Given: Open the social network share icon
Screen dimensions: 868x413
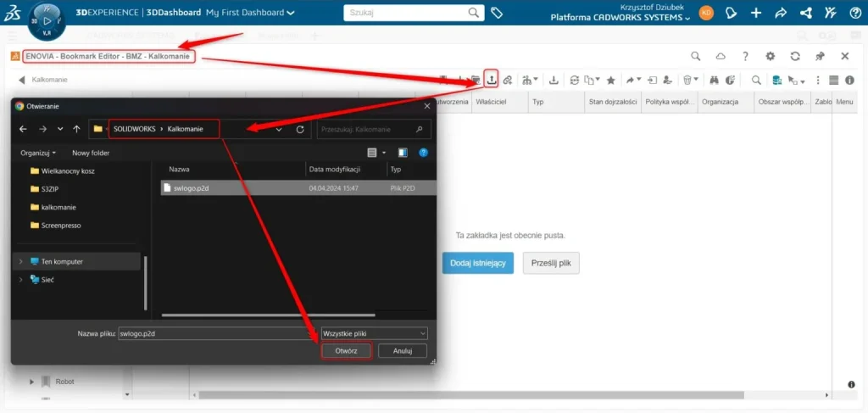Looking at the screenshot, I should (x=806, y=13).
